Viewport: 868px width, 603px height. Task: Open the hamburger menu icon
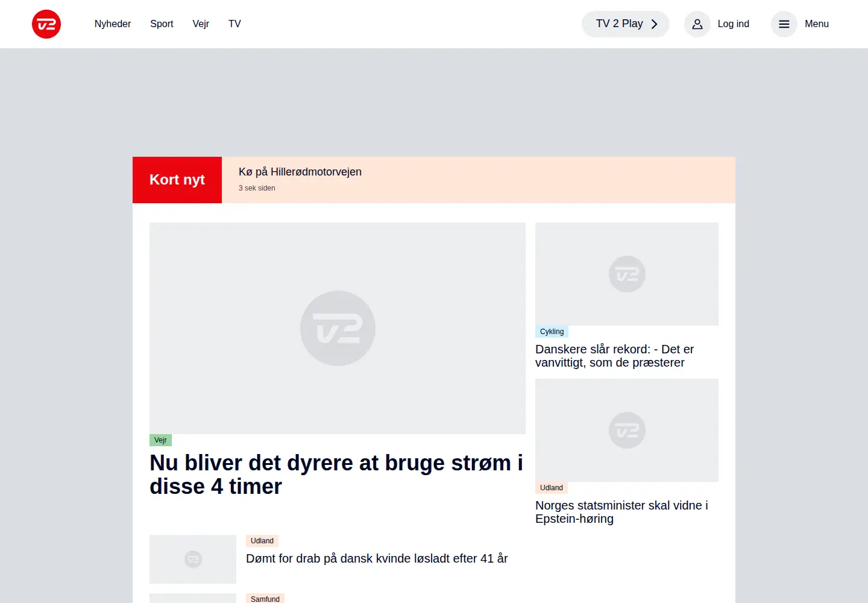pos(784,24)
